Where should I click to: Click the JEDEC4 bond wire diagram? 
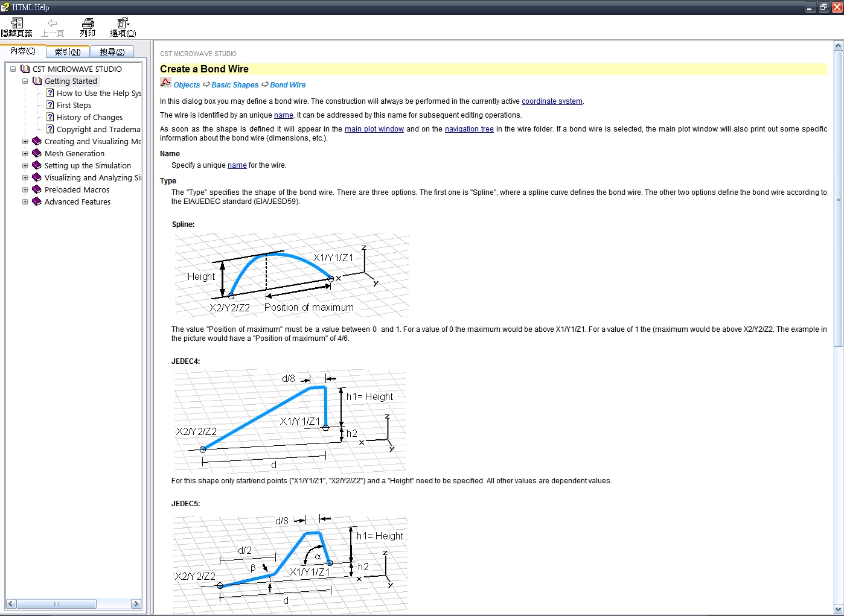[x=290, y=421]
